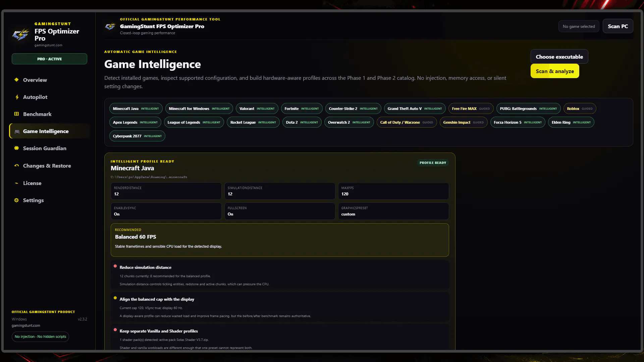Click the PROFILE READY status badge
This screenshot has width=644, height=362.
(433, 163)
